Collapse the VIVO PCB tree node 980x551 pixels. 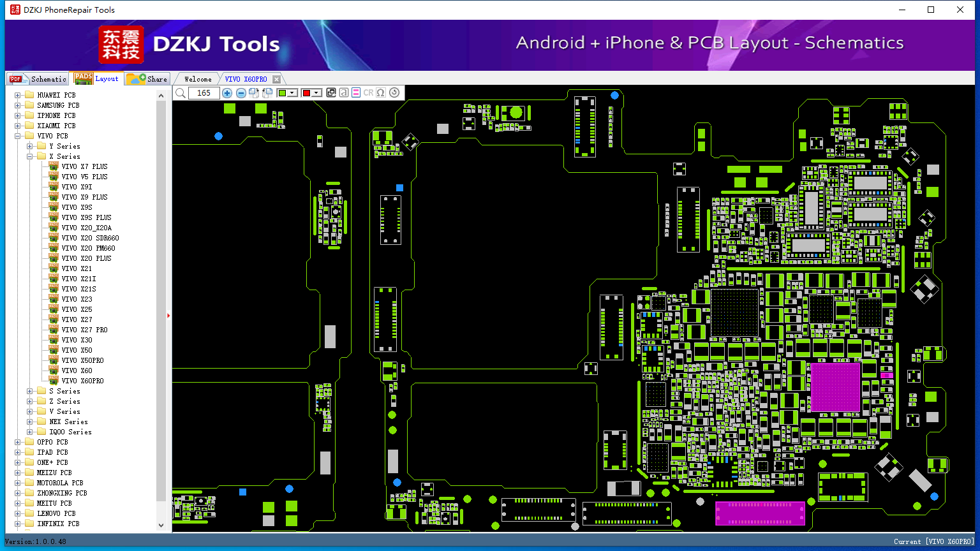pyautogui.click(x=17, y=136)
